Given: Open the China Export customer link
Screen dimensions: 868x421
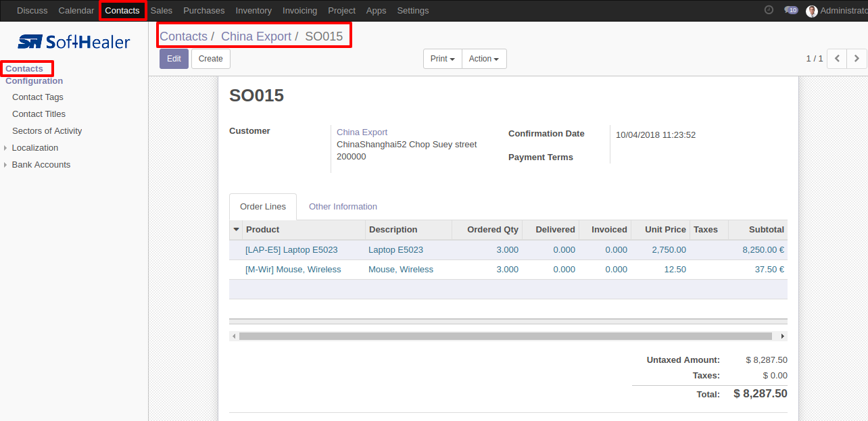Looking at the screenshot, I should 362,132.
